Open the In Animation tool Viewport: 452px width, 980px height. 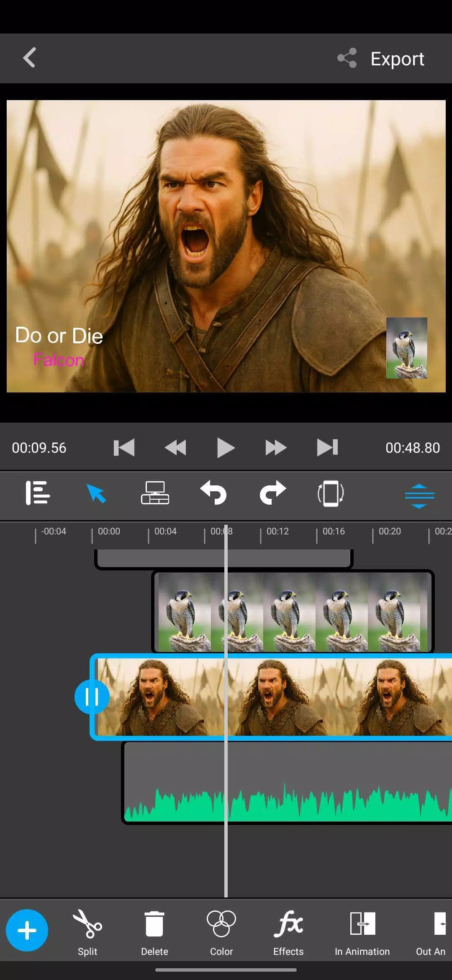(x=362, y=933)
